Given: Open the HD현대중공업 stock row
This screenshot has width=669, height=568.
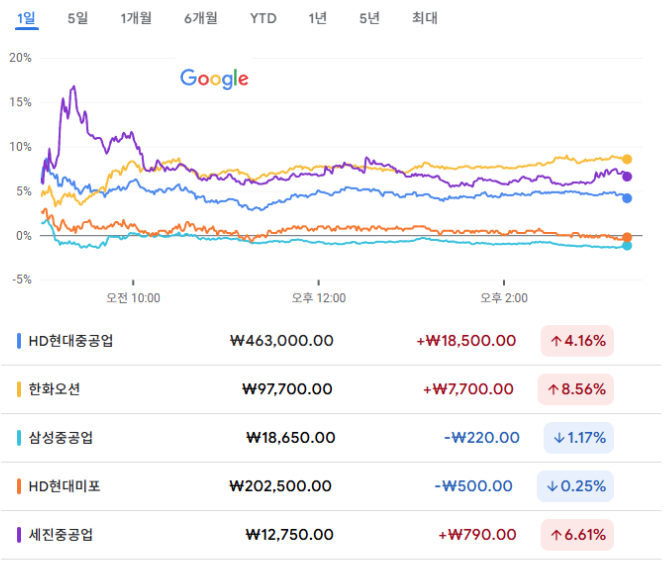Looking at the screenshot, I should tap(331, 341).
